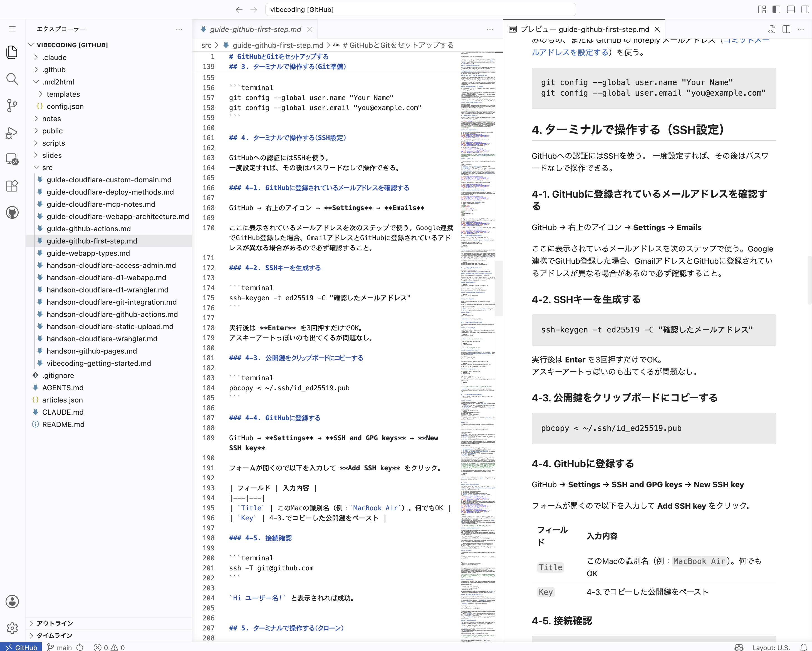Toggle the primary side bar

point(776,9)
